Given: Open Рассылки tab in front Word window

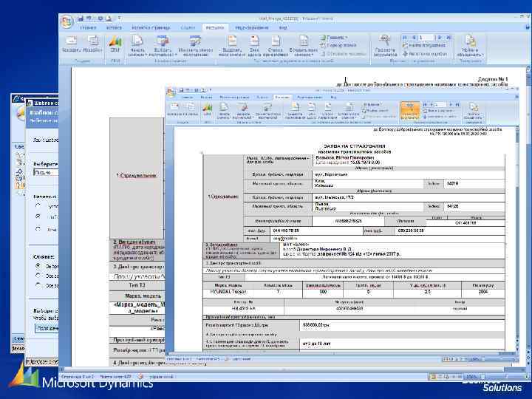Looking at the screenshot, I should (x=282, y=98).
